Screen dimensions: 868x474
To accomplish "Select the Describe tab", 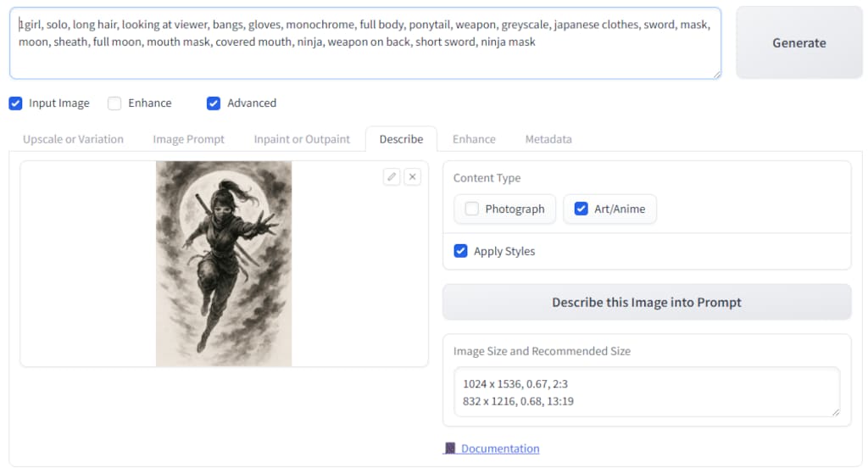I will point(401,139).
